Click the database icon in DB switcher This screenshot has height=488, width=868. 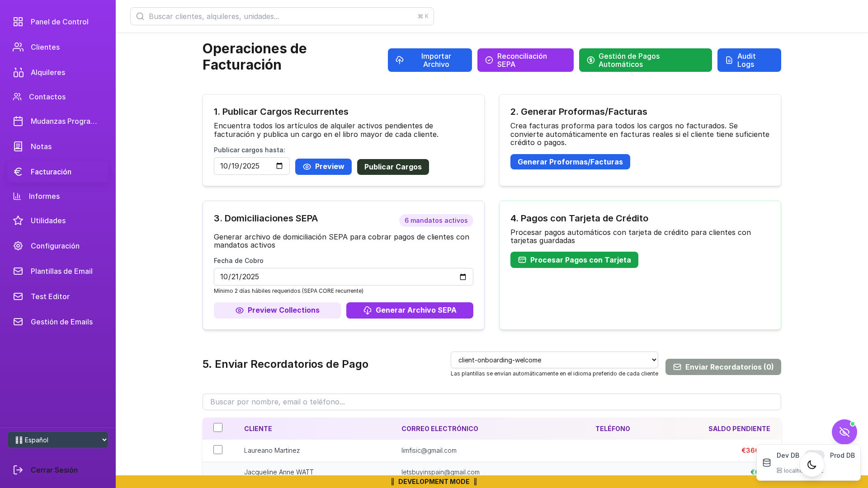[x=767, y=463]
